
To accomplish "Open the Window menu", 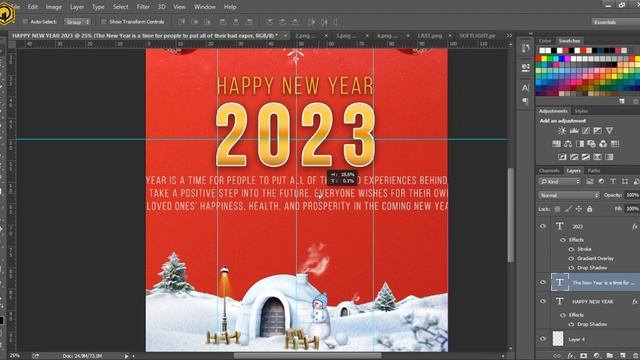I will click(204, 7).
